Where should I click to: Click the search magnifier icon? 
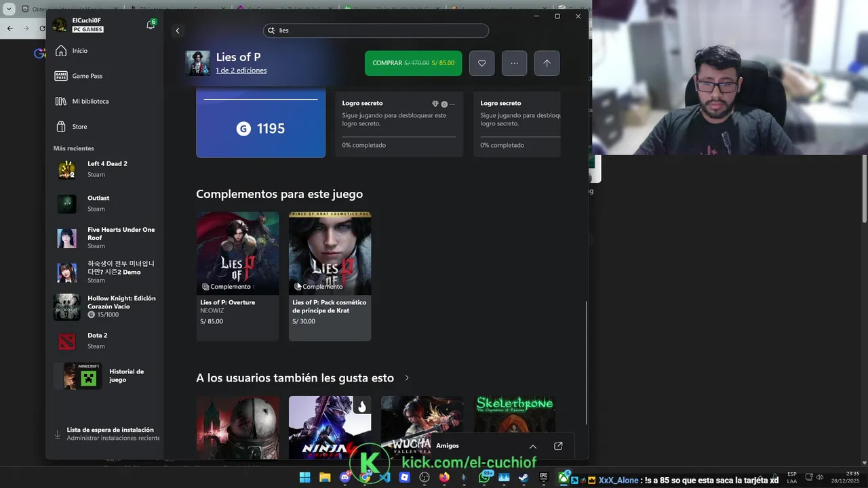click(271, 30)
